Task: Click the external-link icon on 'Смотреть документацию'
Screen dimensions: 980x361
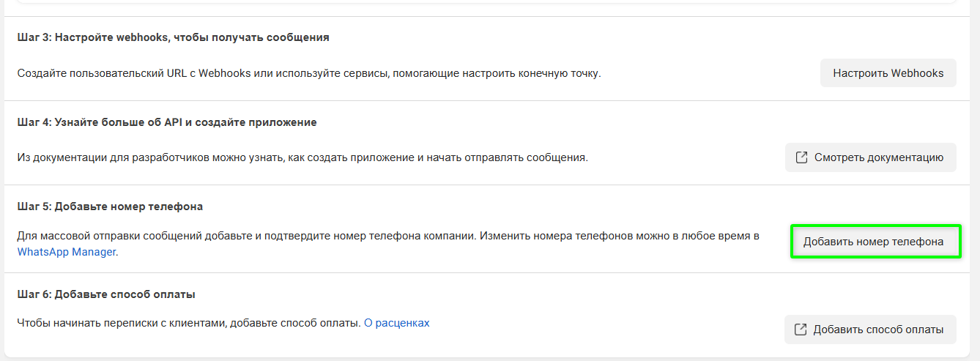Action: 802,157
